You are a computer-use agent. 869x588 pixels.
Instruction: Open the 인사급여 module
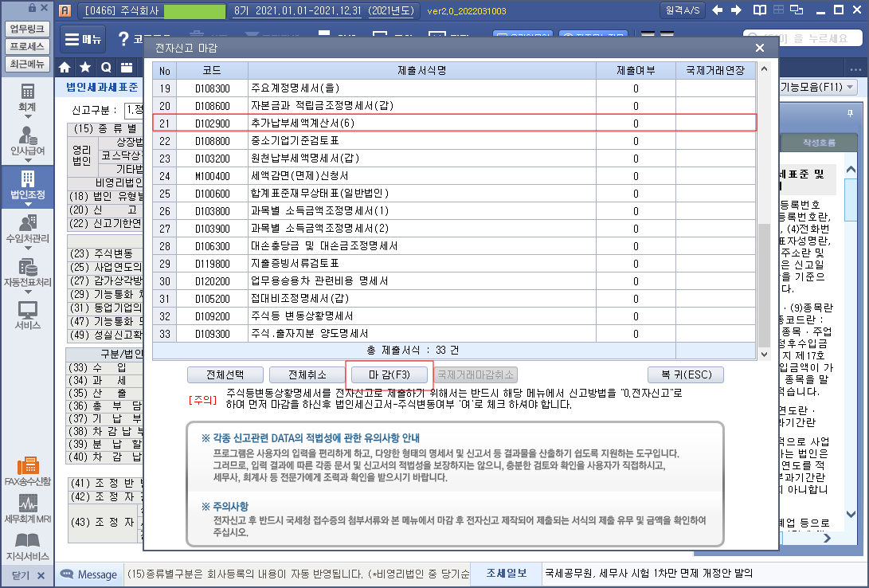(x=27, y=141)
